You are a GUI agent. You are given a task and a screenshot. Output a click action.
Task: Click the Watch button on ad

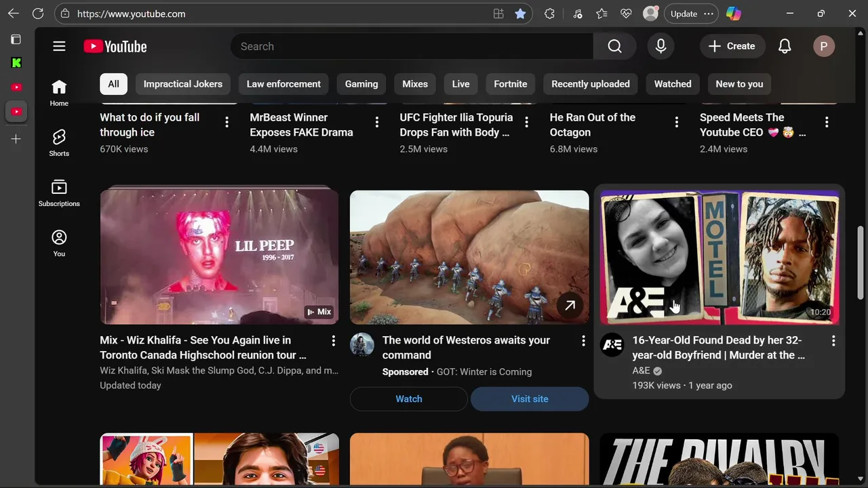(409, 399)
